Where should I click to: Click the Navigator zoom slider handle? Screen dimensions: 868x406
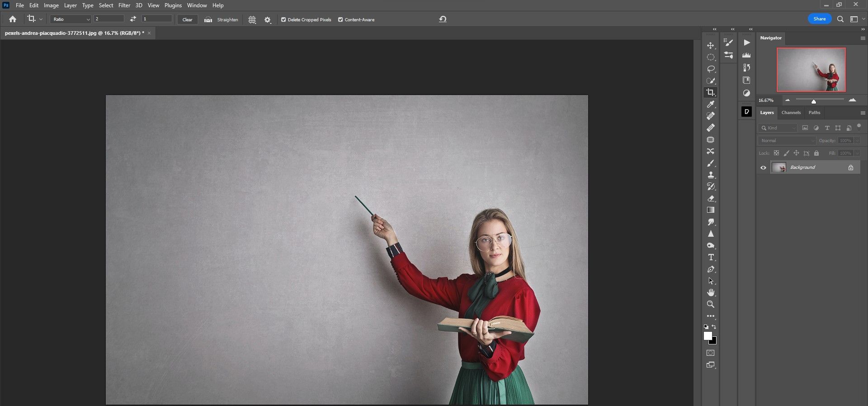tap(813, 101)
